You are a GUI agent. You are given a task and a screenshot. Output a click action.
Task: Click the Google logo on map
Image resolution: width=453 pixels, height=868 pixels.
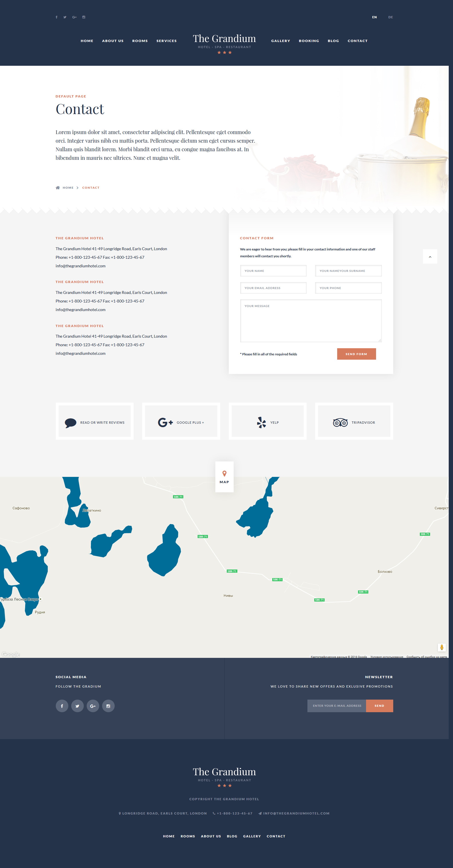coord(11,654)
